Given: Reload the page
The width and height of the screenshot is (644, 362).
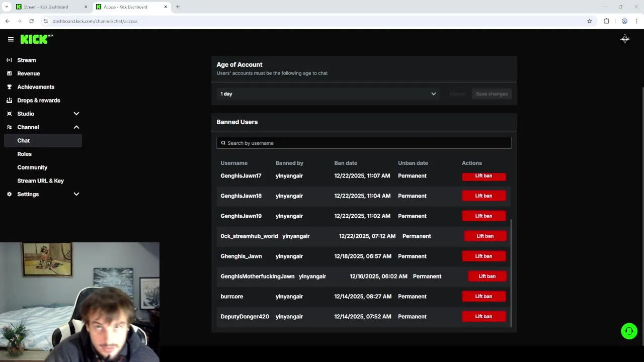Looking at the screenshot, I should [x=31, y=21].
